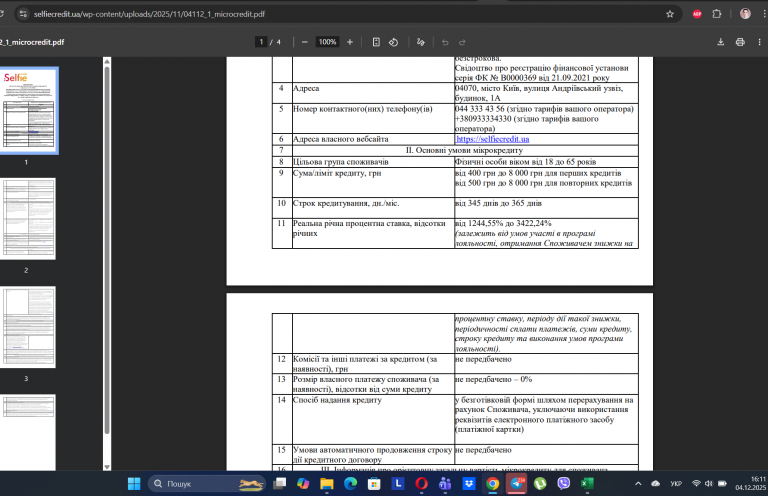This screenshot has height=496, width=768.
Task: Click the 100% zoom level field
Action: pyautogui.click(x=327, y=42)
